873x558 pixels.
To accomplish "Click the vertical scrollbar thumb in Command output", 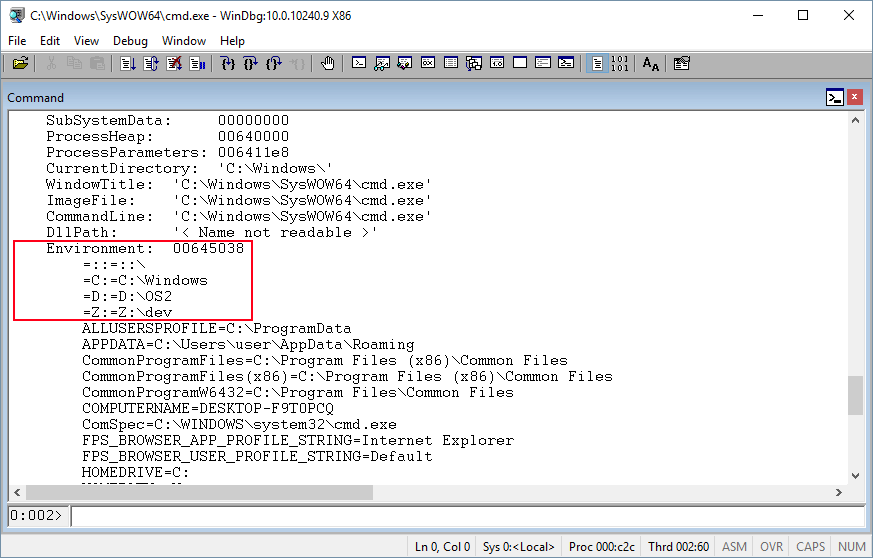I will pos(855,395).
